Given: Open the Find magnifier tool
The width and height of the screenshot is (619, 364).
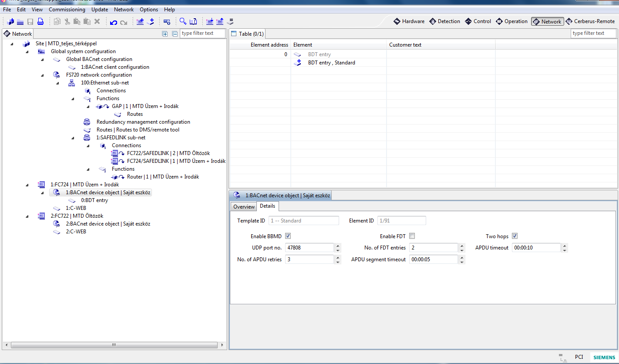Looking at the screenshot, I should pyautogui.click(x=183, y=21).
